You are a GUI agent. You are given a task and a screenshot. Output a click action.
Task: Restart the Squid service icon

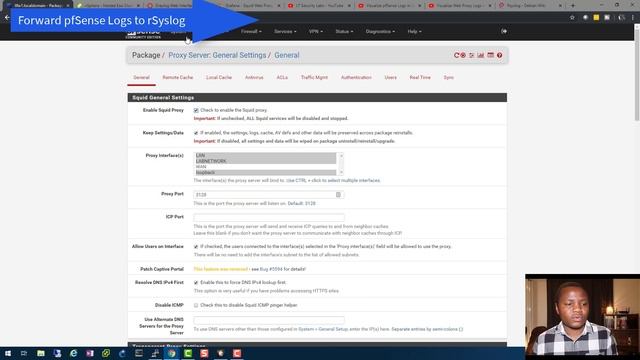(456, 55)
